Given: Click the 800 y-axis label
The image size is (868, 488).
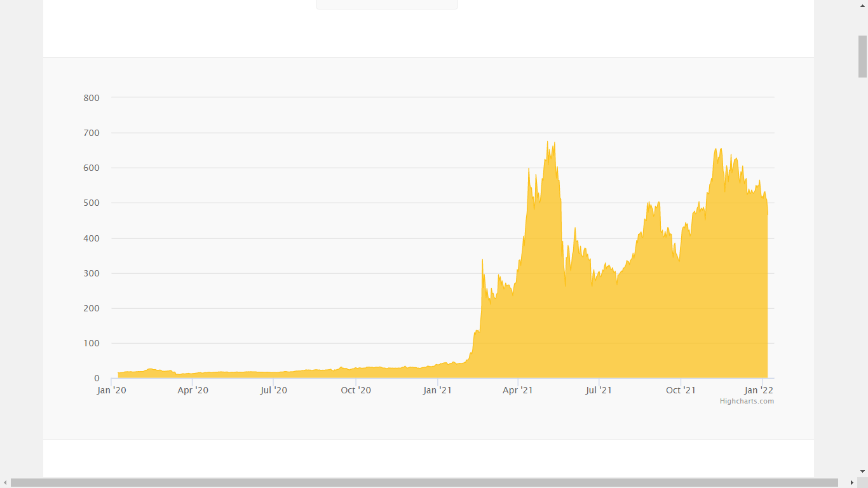Looking at the screenshot, I should point(92,98).
